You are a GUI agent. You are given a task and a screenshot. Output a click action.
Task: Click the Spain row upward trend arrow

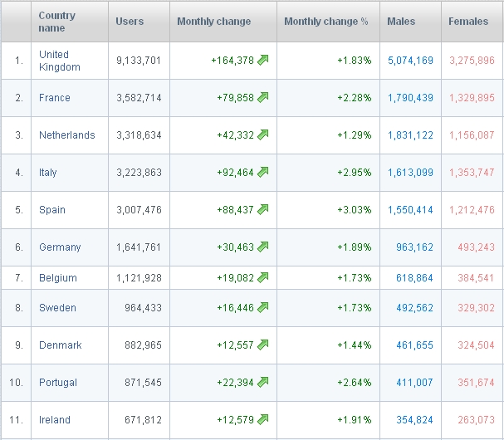(263, 210)
